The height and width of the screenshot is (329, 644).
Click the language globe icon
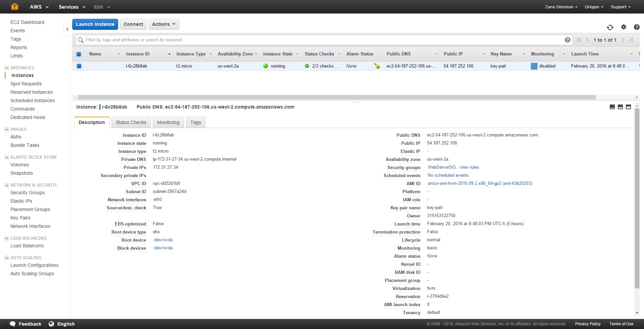pos(51,324)
